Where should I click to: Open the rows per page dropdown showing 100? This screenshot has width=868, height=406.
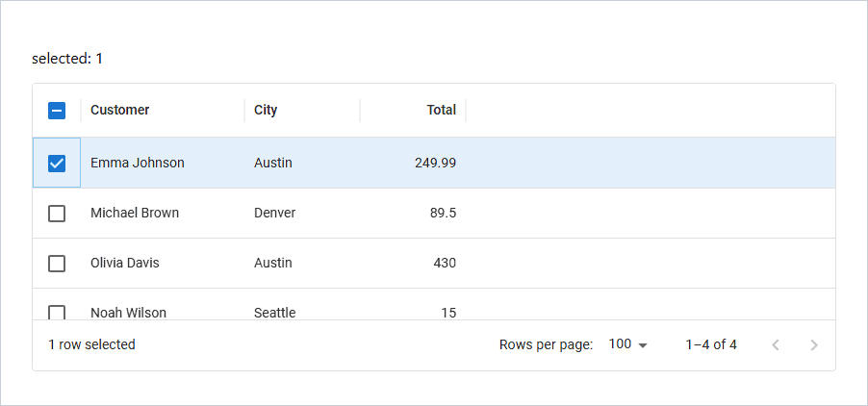pos(627,344)
